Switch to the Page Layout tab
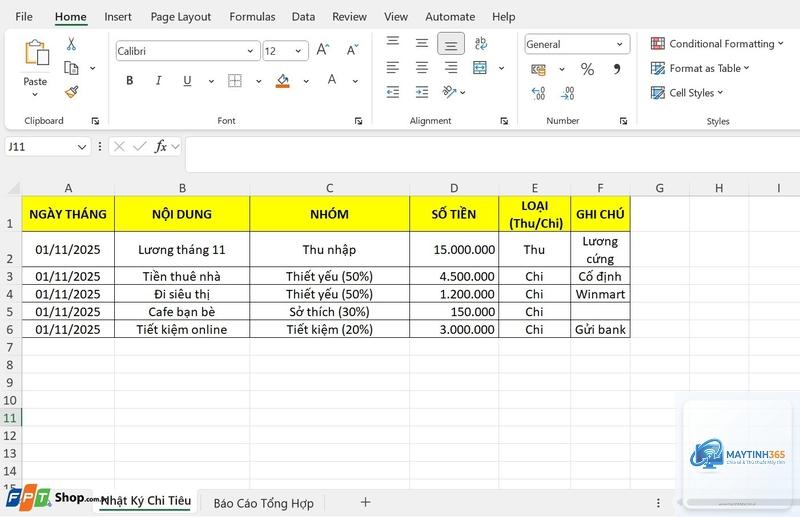Viewport: 800px width, 517px height. pos(181,17)
